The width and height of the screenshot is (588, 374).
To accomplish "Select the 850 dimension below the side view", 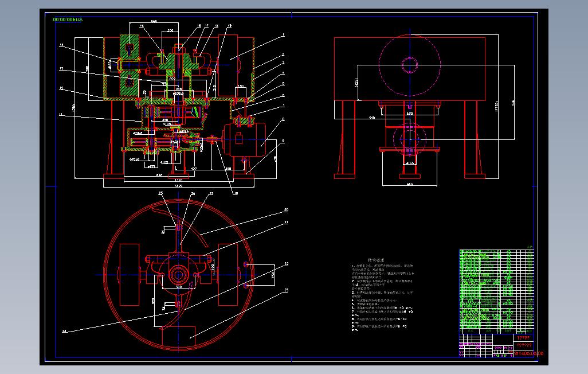I will point(410,184).
